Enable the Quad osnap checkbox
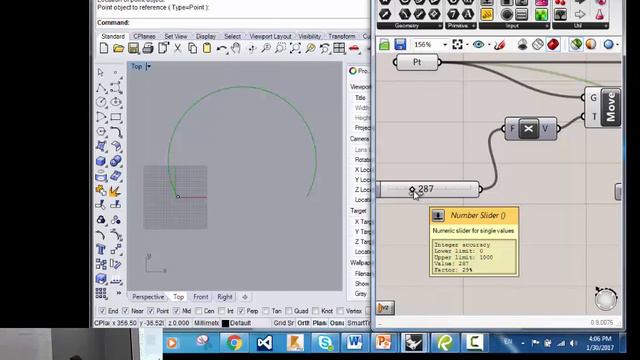The height and width of the screenshot is (360, 640). pyautogui.click(x=289, y=311)
